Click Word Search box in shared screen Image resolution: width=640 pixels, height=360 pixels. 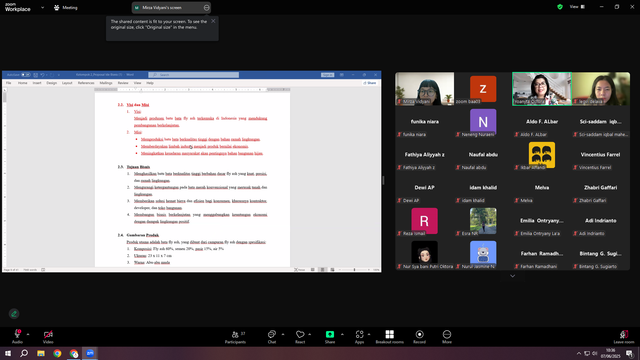point(194,75)
